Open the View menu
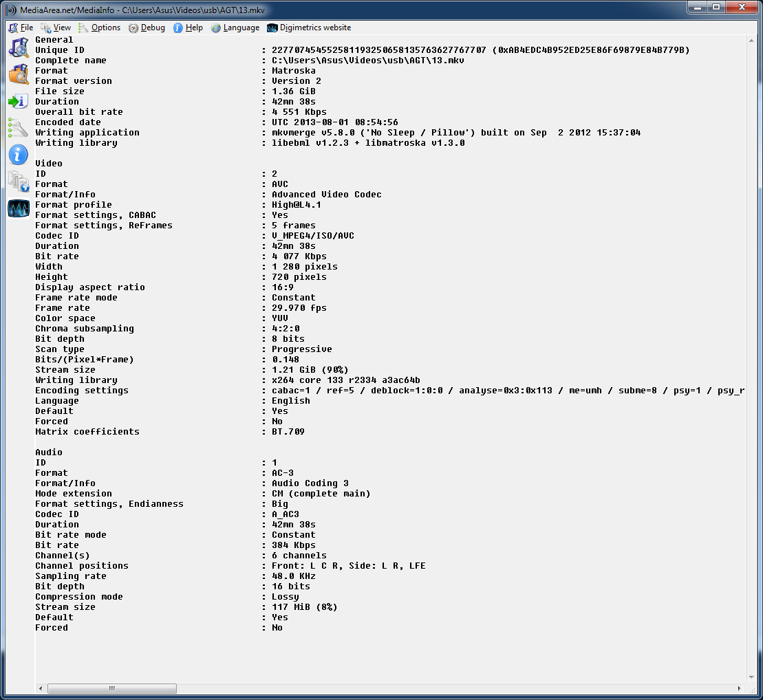The width and height of the screenshot is (763, 700). pyautogui.click(x=56, y=28)
